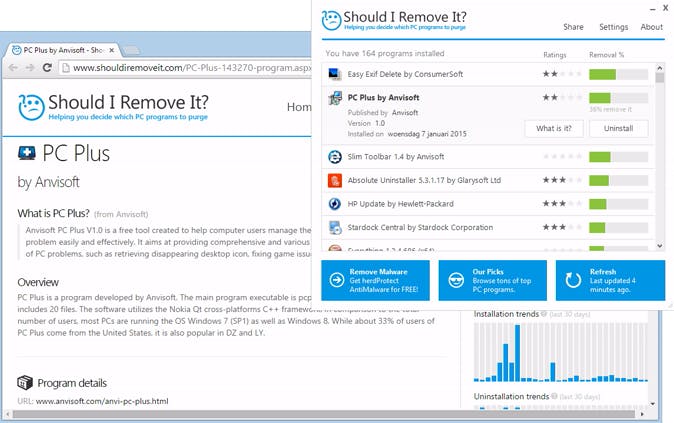The width and height of the screenshot is (674, 423).
Task: Click the removal bar for Easy Exif Delete
Action: [x=619, y=74]
